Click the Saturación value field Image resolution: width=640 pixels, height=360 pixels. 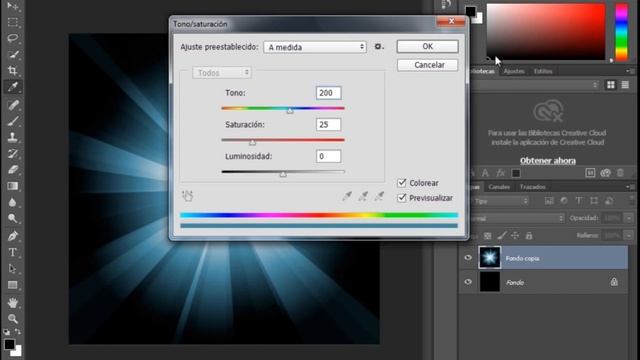click(328, 124)
